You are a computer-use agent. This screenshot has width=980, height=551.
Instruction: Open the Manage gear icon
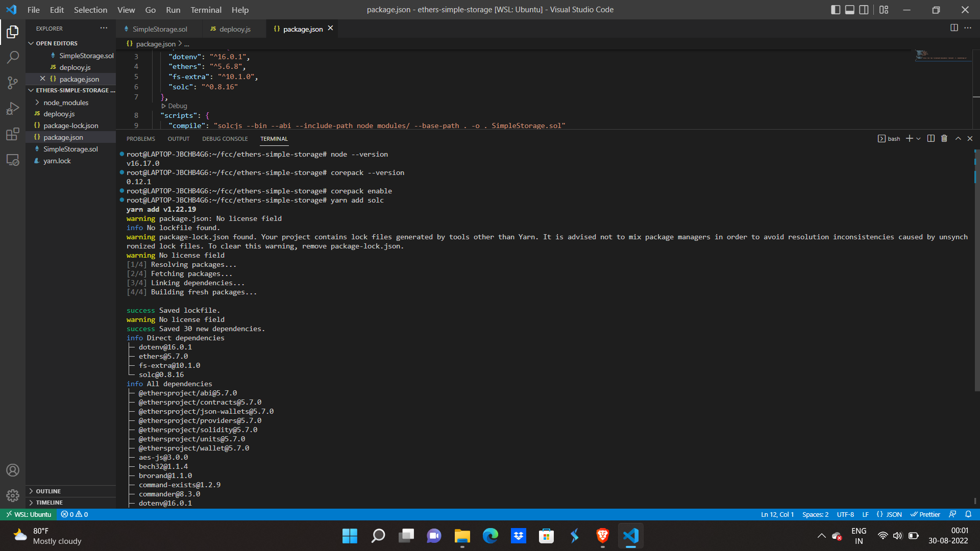click(x=13, y=495)
